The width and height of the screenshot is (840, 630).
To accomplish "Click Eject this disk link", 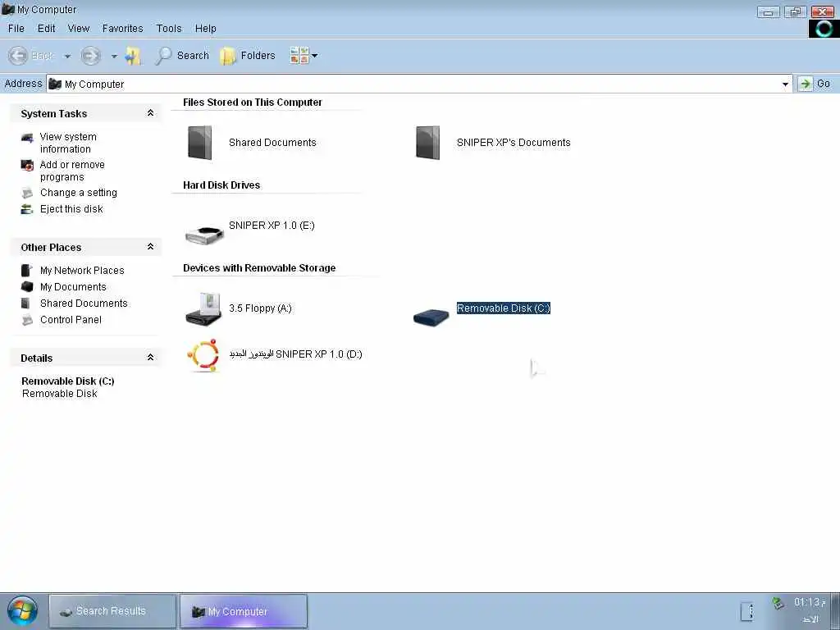I will pos(71,209).
